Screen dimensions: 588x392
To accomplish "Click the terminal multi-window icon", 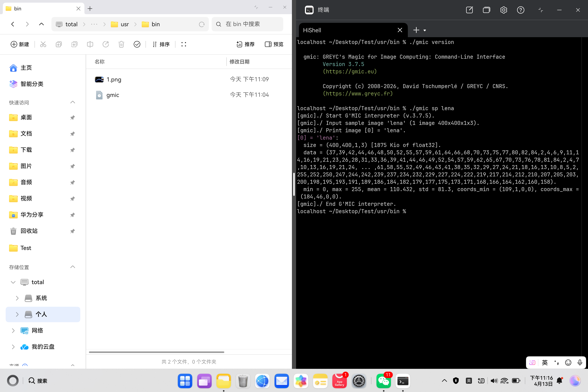I will pyautogui.click(x=486, y=10).
